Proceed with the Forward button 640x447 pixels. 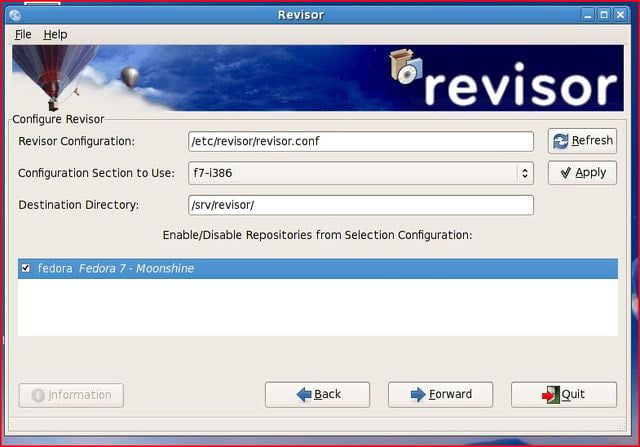coord(440,394)
